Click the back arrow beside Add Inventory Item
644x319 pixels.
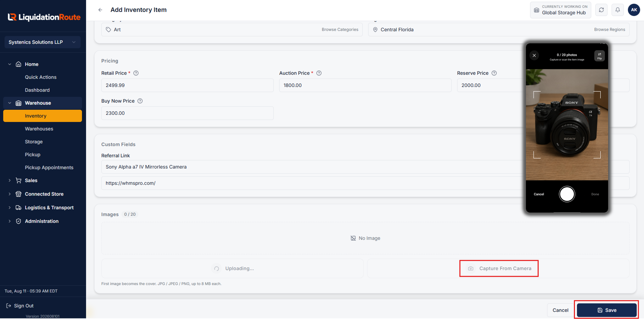pos(100,10)
